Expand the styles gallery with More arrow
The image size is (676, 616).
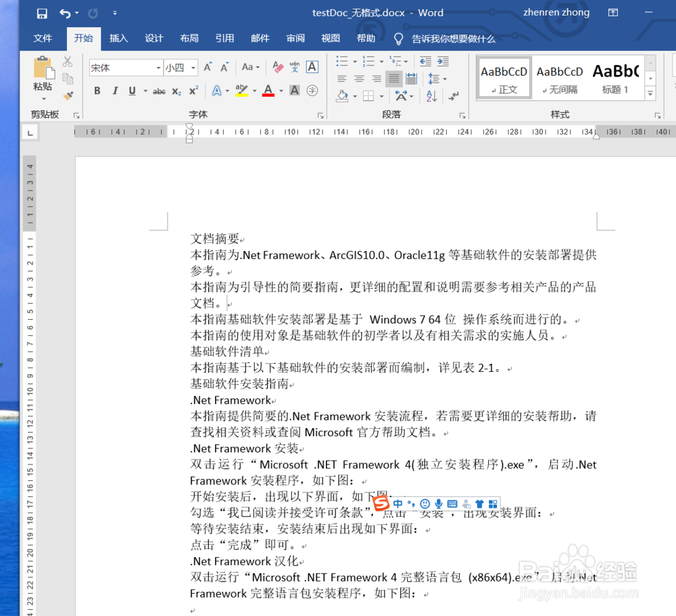650,93
